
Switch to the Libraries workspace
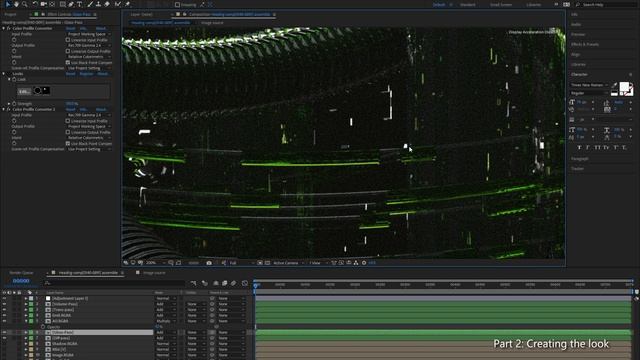point(533,4)
